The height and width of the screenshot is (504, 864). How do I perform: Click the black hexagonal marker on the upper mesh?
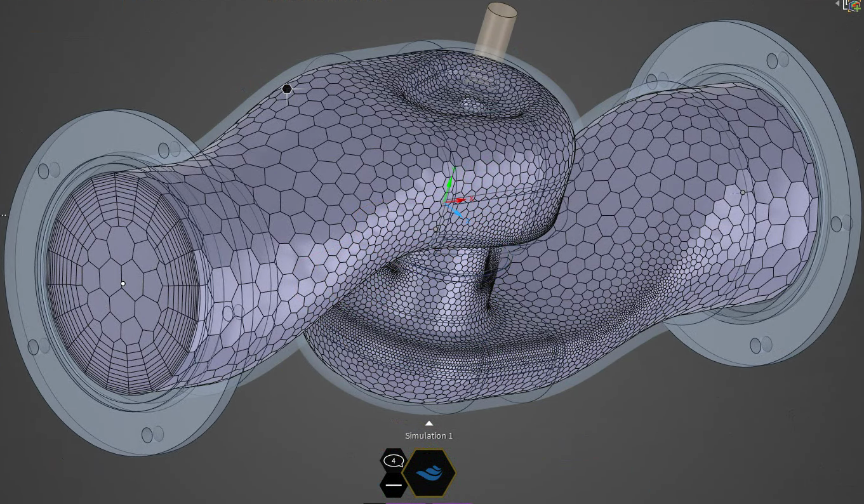click(x=286, y=89)
